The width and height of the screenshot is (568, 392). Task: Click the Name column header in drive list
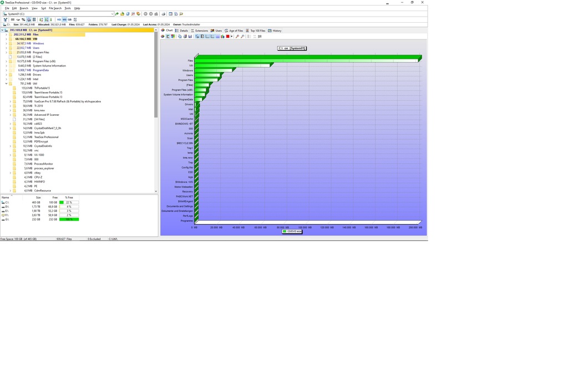[11, 197]
